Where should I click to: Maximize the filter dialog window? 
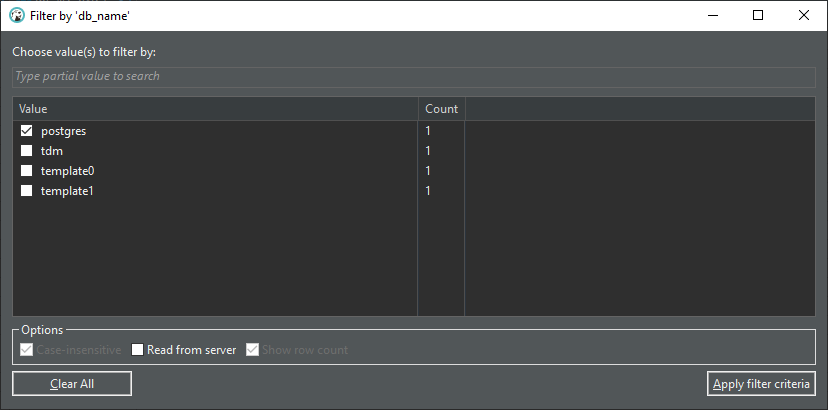[758, 16]
